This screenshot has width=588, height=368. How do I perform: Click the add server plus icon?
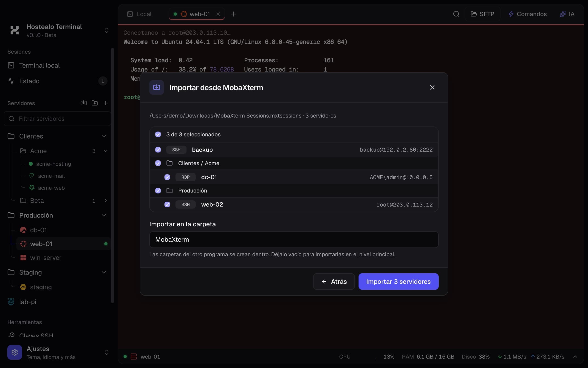[x=105, y=103]
